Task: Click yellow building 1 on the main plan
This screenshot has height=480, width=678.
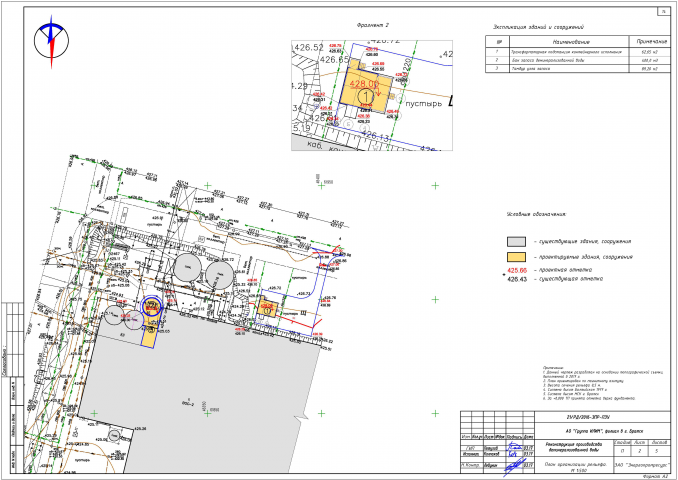Action: point(266,308)
